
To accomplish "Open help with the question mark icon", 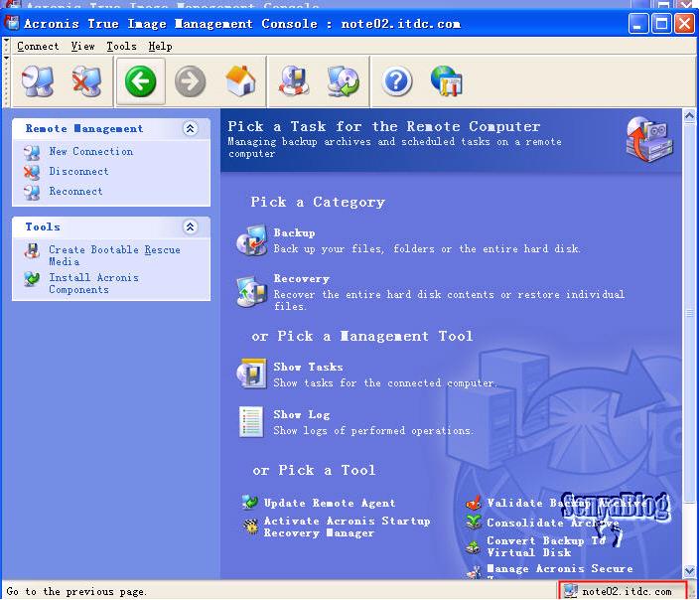I will click(x=396, y=81).
